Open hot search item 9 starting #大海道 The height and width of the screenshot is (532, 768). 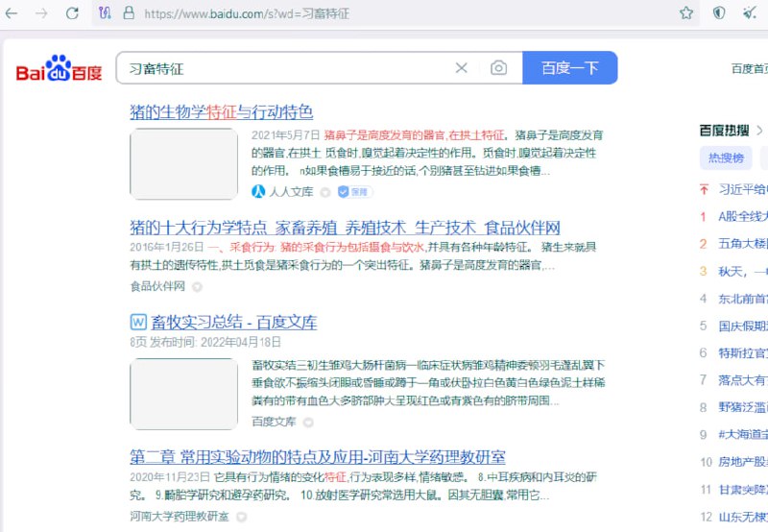743,434
